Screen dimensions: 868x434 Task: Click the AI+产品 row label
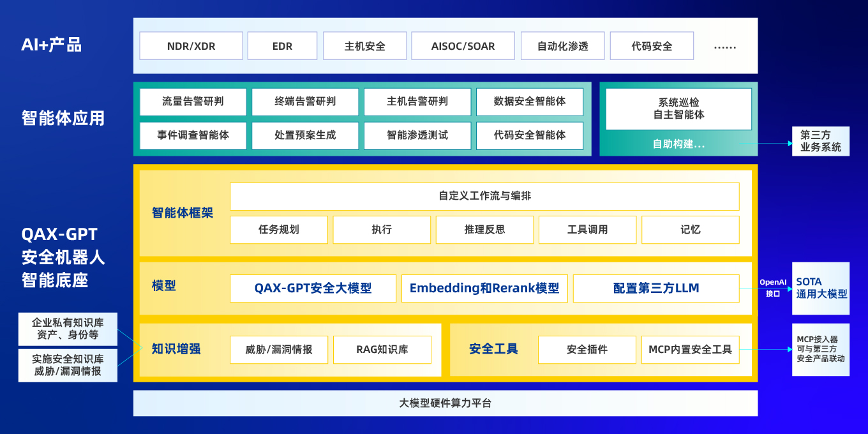coord(52,45)
